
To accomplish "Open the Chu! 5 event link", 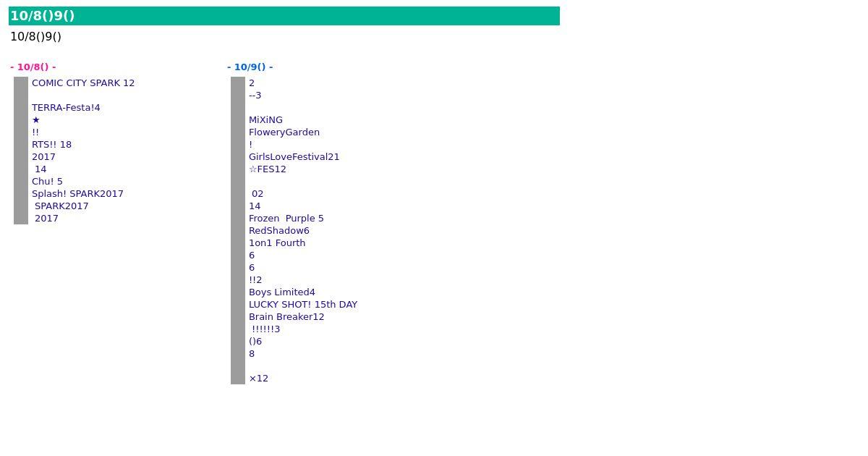I will (x=47, y=182).
